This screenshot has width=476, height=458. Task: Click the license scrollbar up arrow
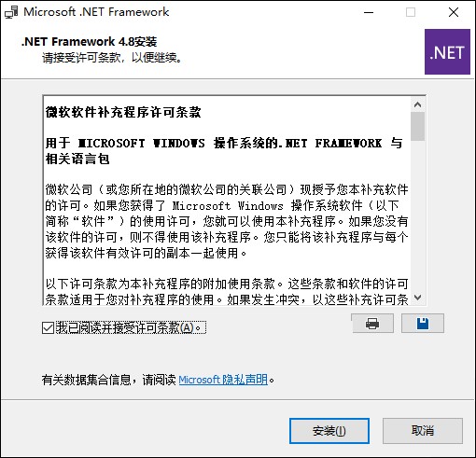pos(418,104)
